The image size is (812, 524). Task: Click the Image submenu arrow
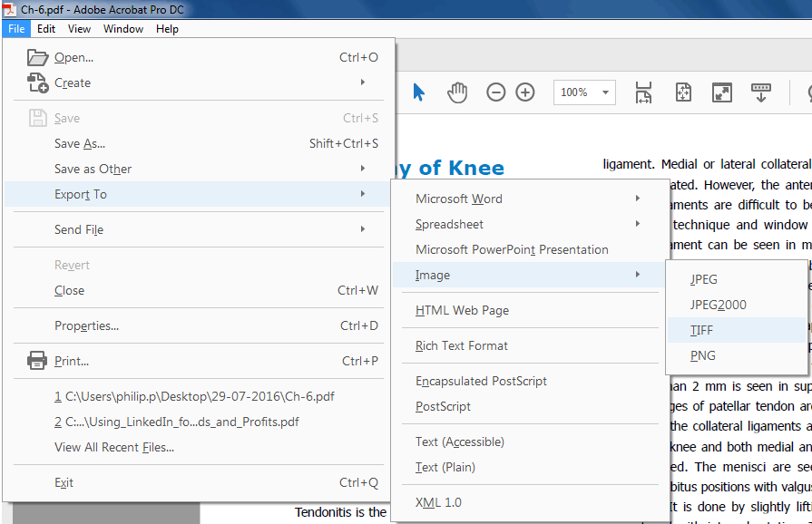click(638, 274)
